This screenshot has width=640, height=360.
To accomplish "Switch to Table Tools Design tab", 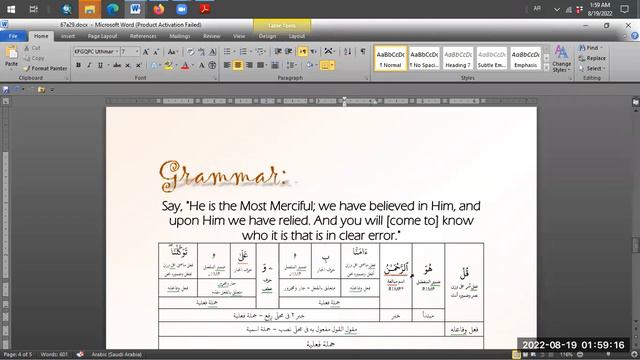I will coord(267,36).
